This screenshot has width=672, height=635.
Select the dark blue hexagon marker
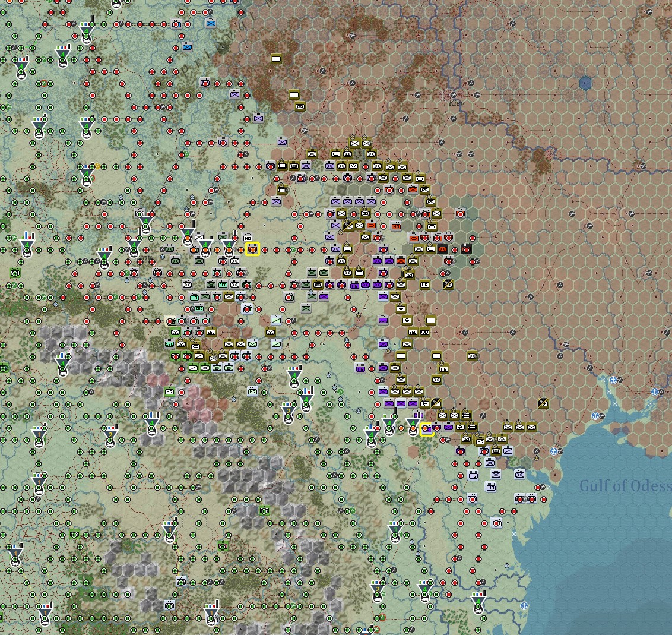585,83
